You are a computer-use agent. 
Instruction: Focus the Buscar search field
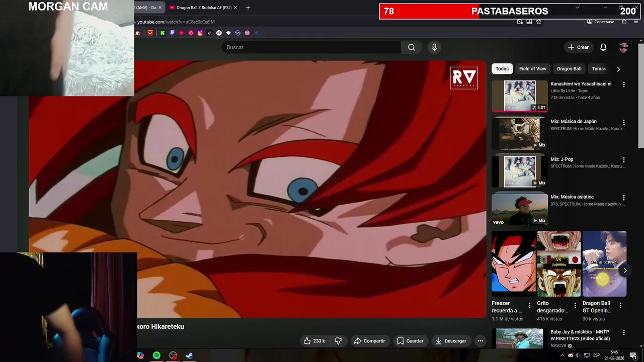311,47
